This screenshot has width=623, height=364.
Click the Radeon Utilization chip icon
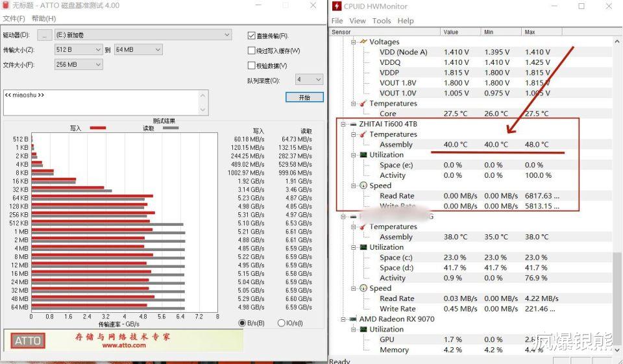[363, 330]
